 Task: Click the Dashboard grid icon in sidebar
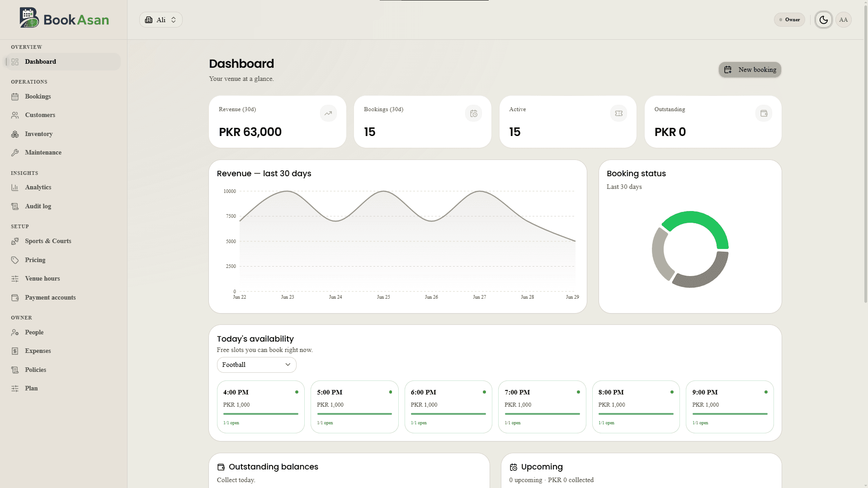pyautogui.click(x=15, y=62)
